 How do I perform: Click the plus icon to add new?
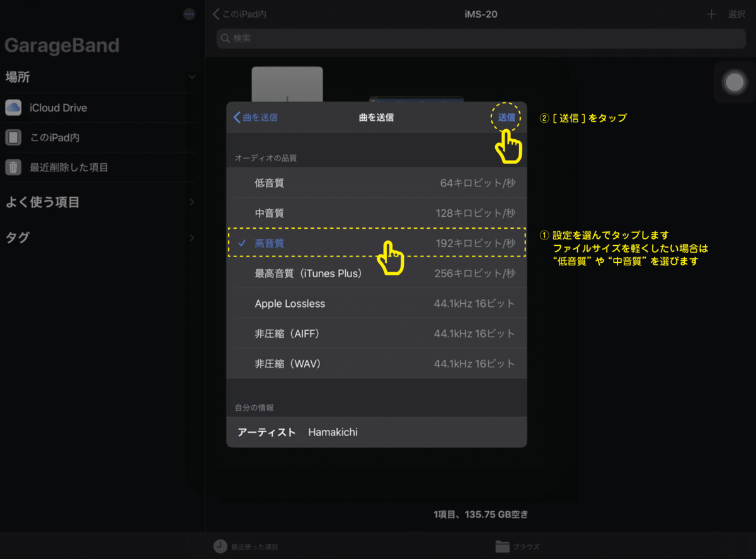[x=711, y=14]
